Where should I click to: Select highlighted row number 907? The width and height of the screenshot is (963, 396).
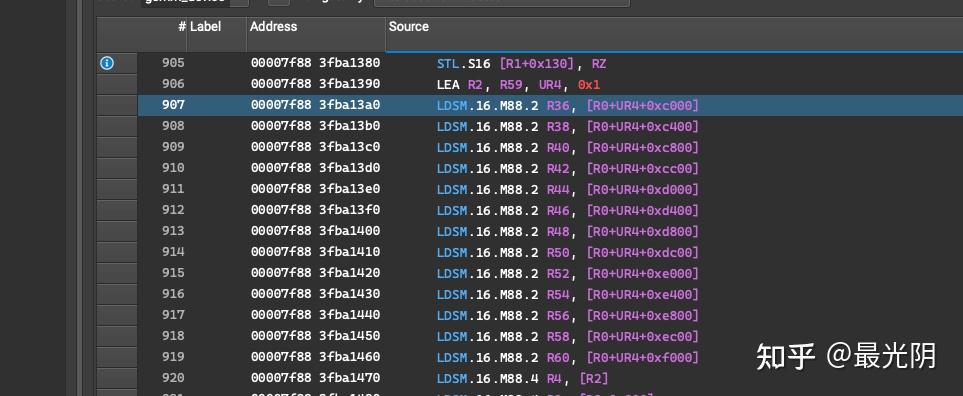[173, 105]
